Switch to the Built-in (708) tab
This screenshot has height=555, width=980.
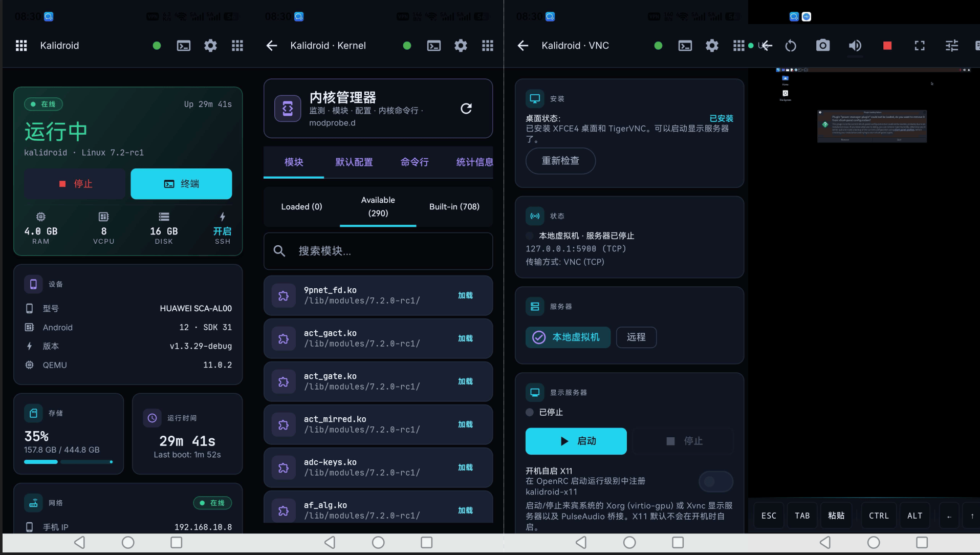click(454, 207)
